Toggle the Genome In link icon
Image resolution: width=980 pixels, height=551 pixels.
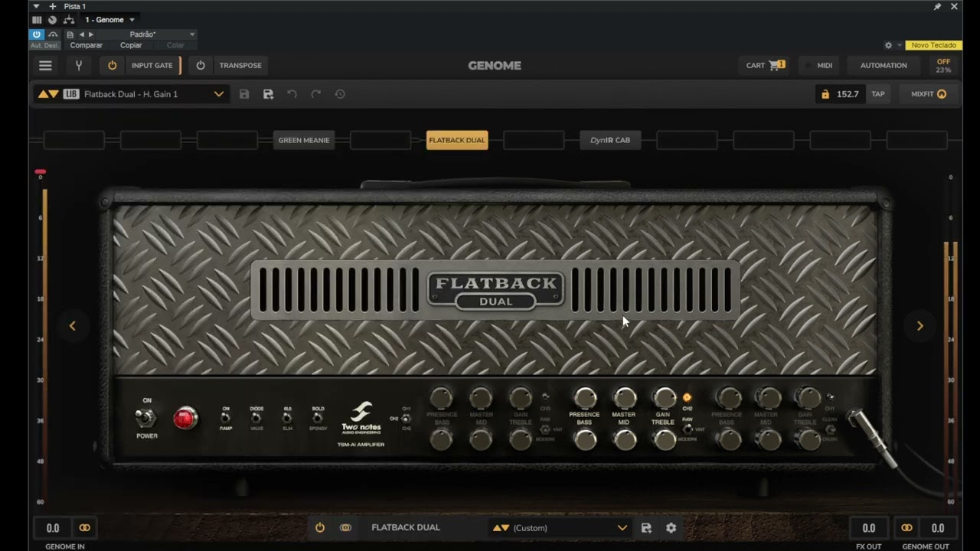click(x=85, y=528)
